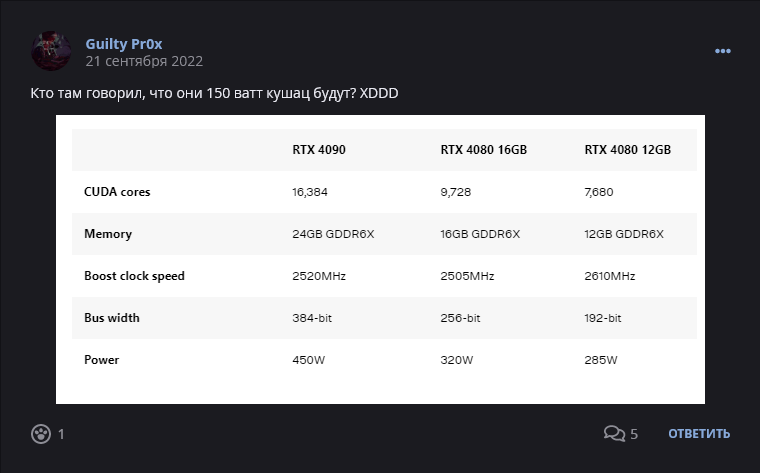Screen dimensions: 760x473
Task: Click the 384-bit bus width value
Action: click(312, 318)
